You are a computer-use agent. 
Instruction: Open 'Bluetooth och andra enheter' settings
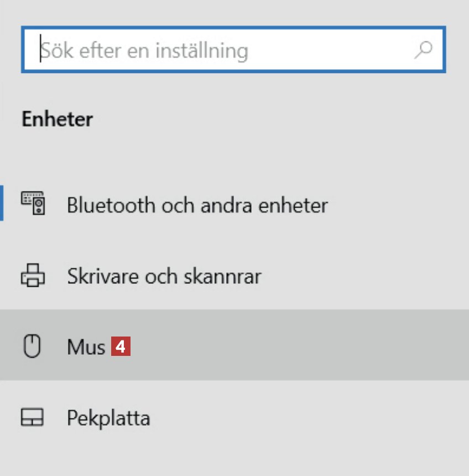tap(197, 205)
